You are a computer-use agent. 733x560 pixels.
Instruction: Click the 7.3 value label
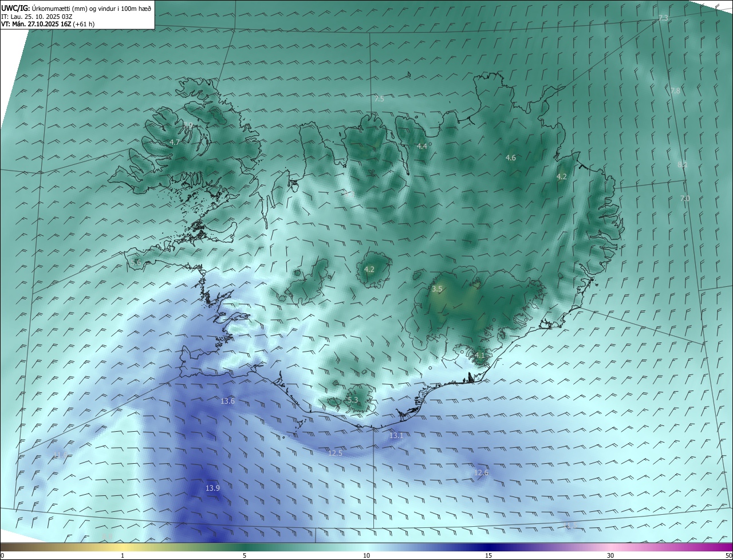coord(663,18)
